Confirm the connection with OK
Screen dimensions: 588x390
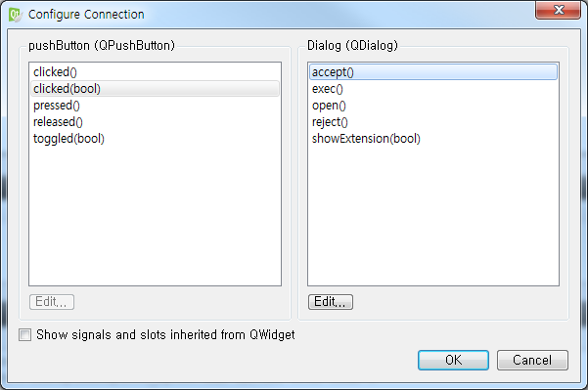[x=453, y=360]
